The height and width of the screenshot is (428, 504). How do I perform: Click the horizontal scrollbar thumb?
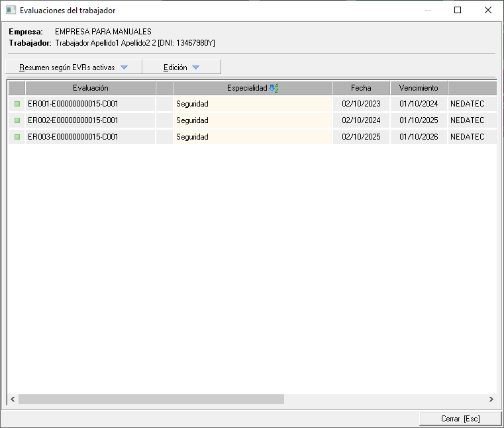151,400
